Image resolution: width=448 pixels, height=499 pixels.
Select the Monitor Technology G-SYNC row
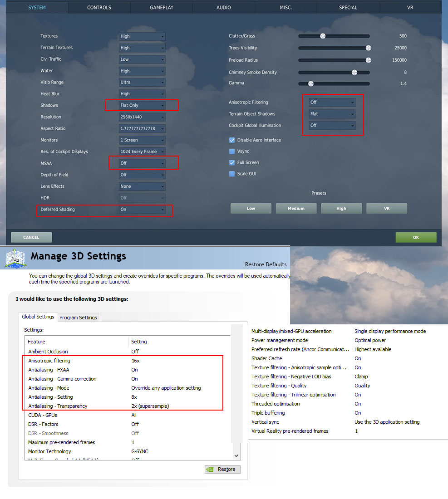[128, 451]
